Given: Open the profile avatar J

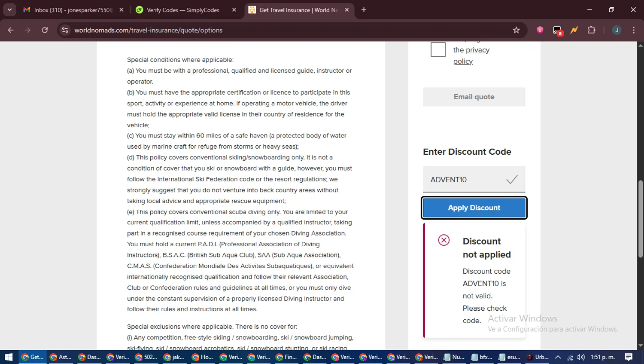Looking at the screenshot, I should pos(617,30).
